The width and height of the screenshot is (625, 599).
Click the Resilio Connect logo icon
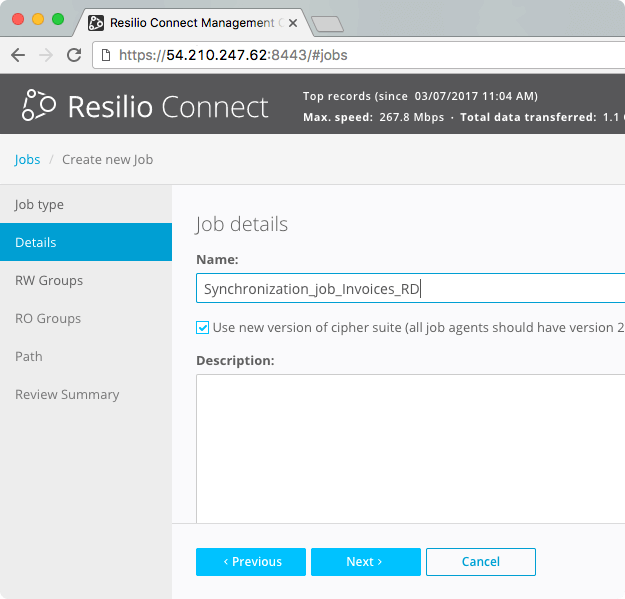[x=39, y=105]
